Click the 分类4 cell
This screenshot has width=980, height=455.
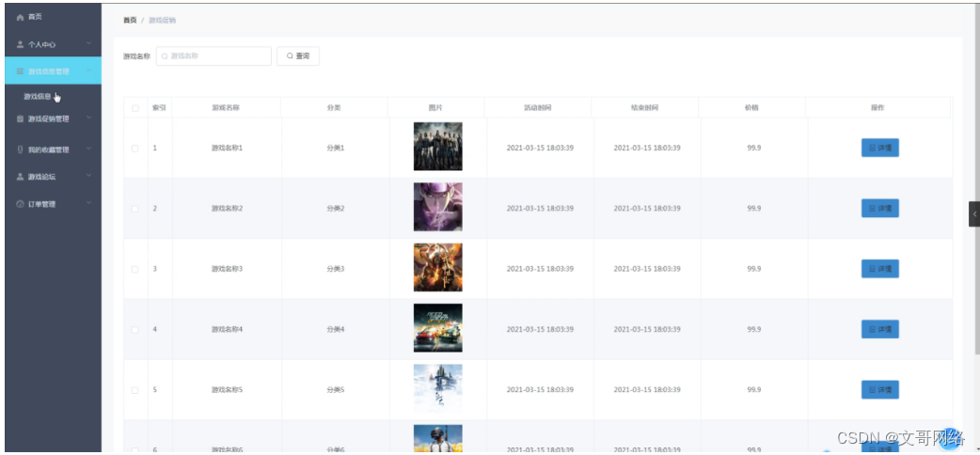pos(336,329)
